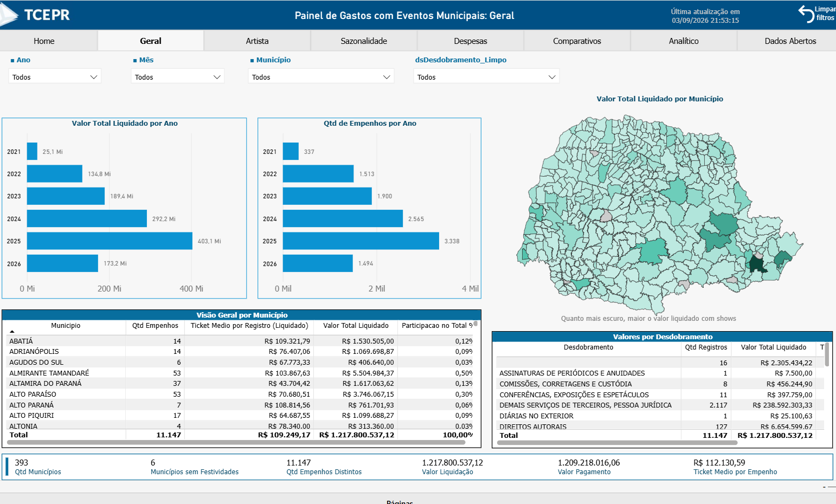Select ALTO PIQUIRI municipality row
This screenshot has height=504, width=836.
[x=241, y=415]
